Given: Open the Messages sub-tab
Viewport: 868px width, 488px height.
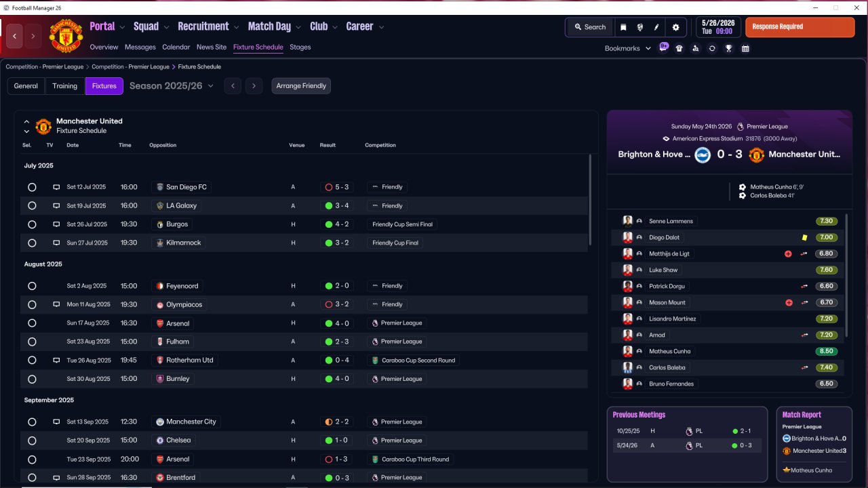Looking at the screenshot, I should [140, 47].
